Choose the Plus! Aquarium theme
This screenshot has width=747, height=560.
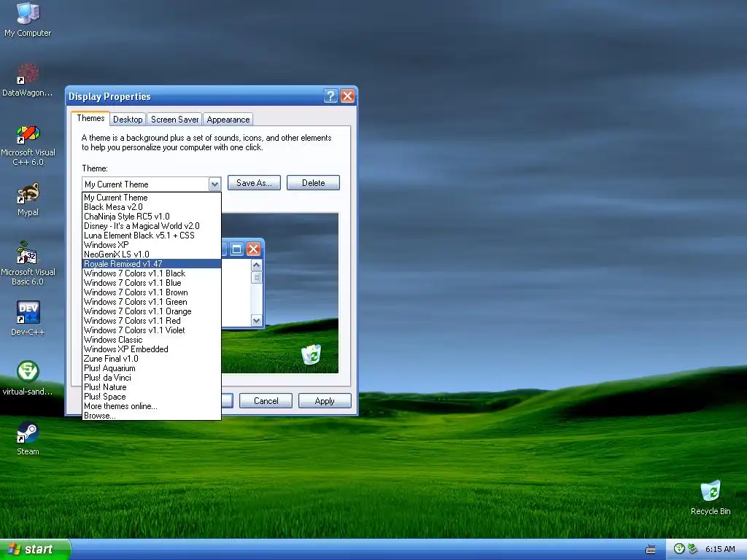pyautogui.click(x=152, y=368)
